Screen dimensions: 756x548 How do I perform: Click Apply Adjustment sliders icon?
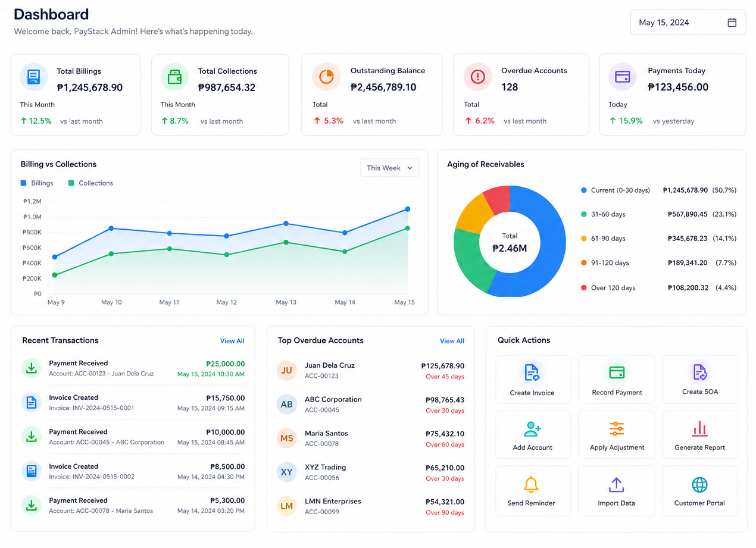(x=617, y=428)
